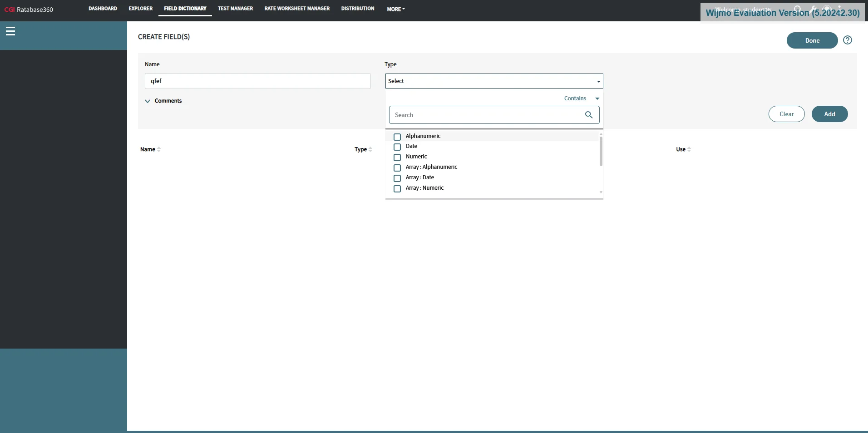Click inside the Name field containing qfef
868x433 pixels.
pyautogui.click(x=257, y=81)
